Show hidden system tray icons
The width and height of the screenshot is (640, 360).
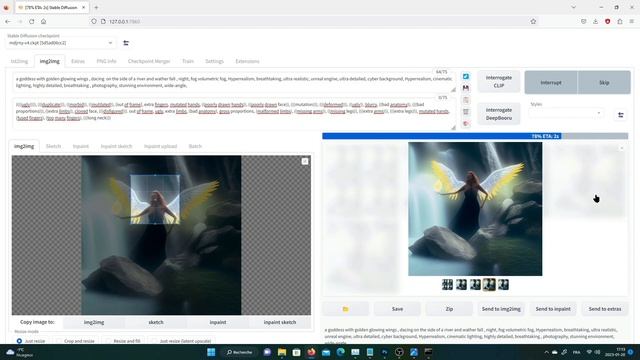(546, 352)
